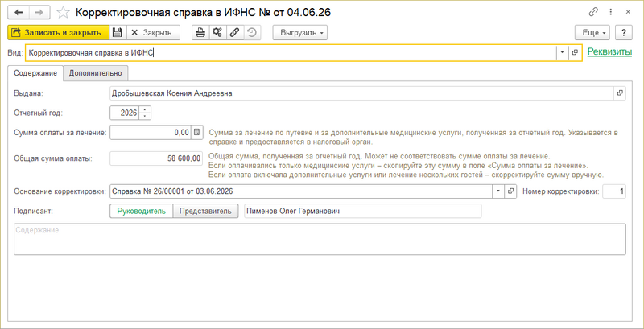Open help with the question mark button

624,32
